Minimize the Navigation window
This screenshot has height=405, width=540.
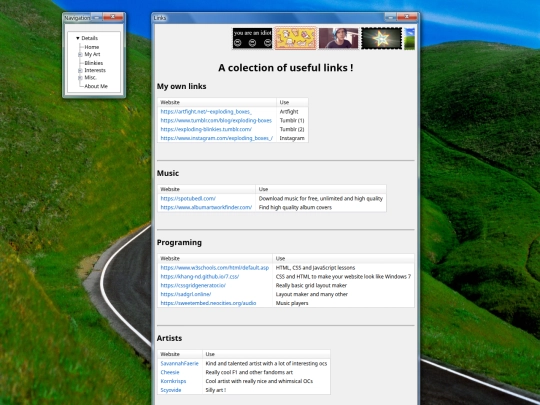click(x=97, y=17)
